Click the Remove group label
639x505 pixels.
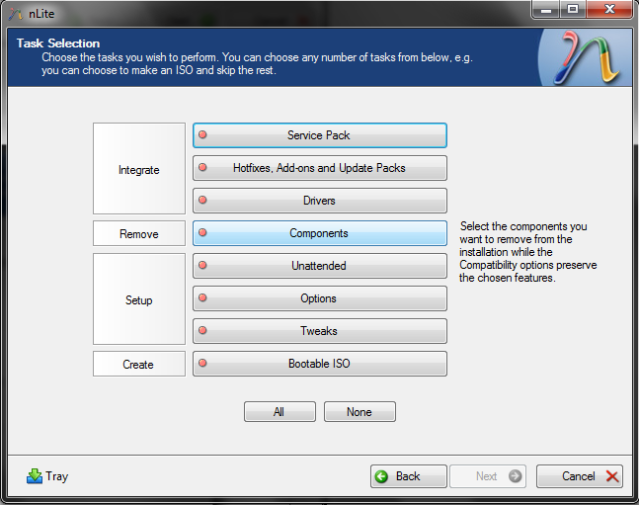click(x=139, y=234)
